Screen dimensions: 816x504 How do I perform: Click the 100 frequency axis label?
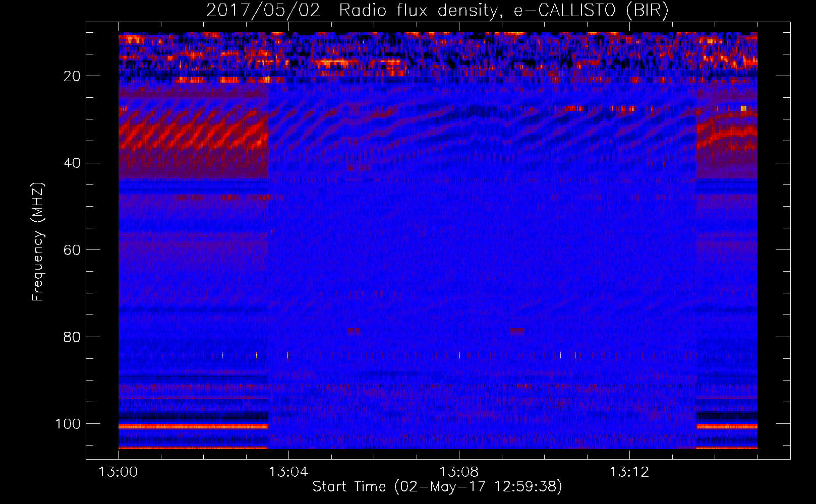coord(68,424)
